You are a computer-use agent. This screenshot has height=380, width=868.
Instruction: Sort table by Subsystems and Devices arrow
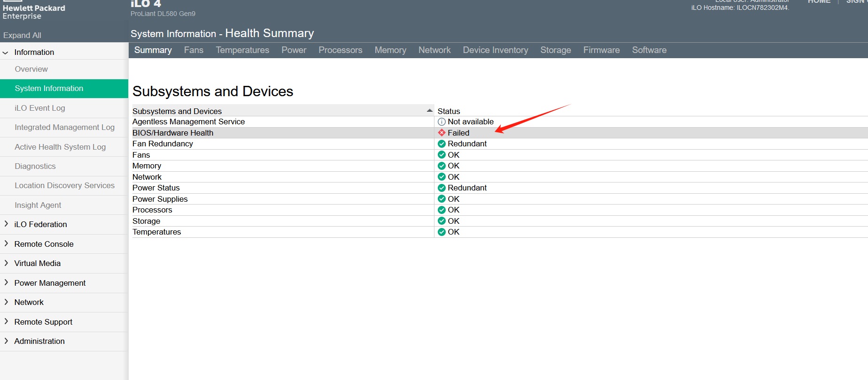click(429, 111)
